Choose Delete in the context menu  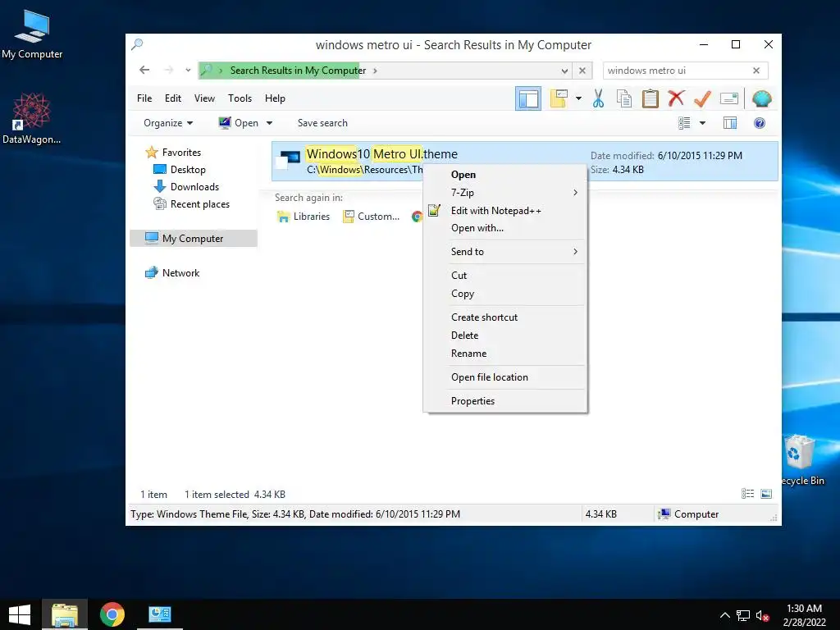click(x=504, y=336)
